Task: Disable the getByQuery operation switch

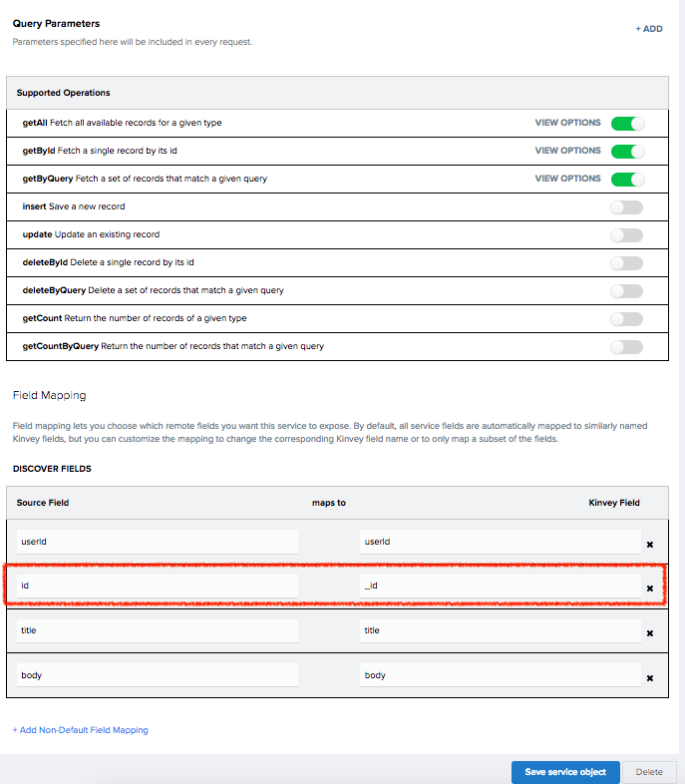Action: click(x=627, y=180)
